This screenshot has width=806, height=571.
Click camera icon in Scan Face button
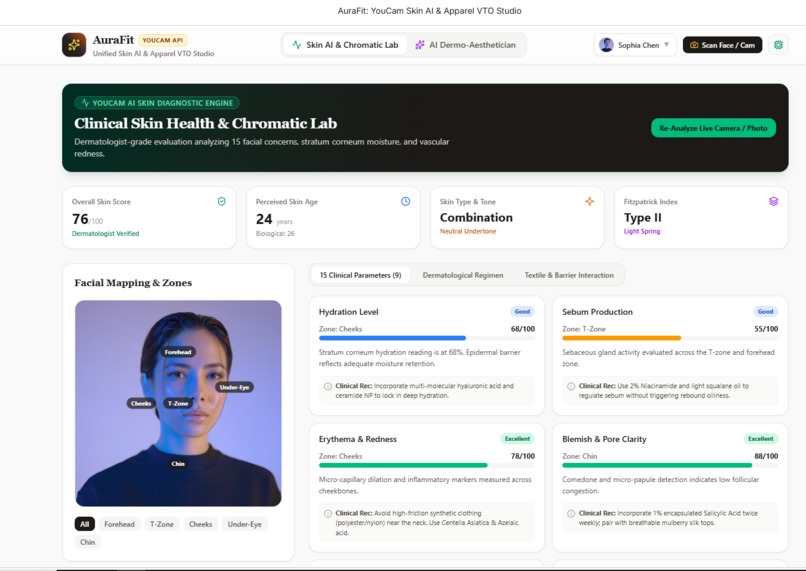pyautogui.click(x=694, y=45)
